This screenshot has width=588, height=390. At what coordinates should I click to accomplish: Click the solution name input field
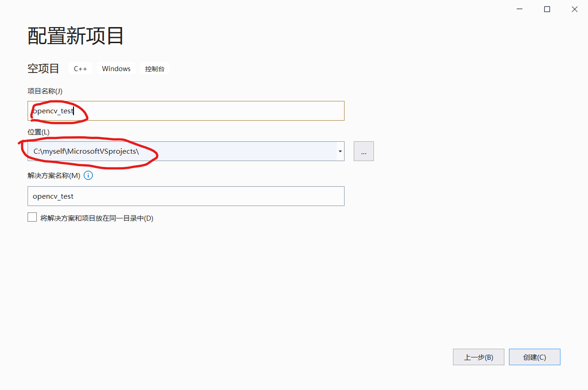pos(186,196)
